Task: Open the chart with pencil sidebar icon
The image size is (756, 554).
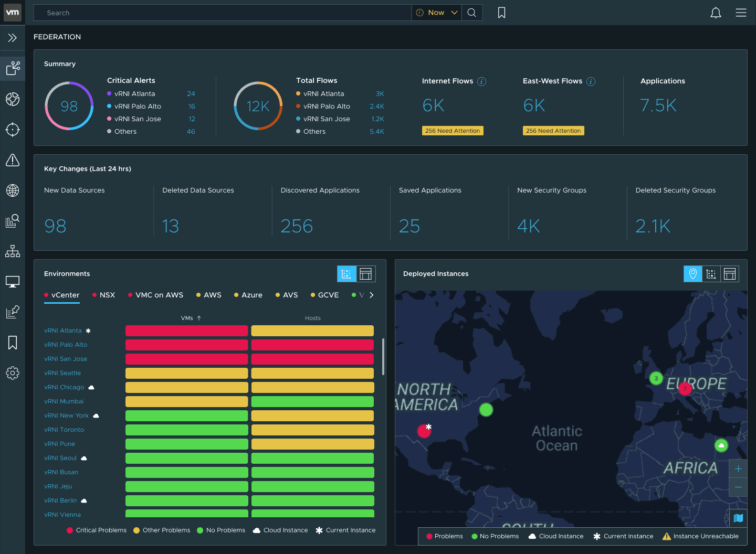Action: tap(13, 312)
